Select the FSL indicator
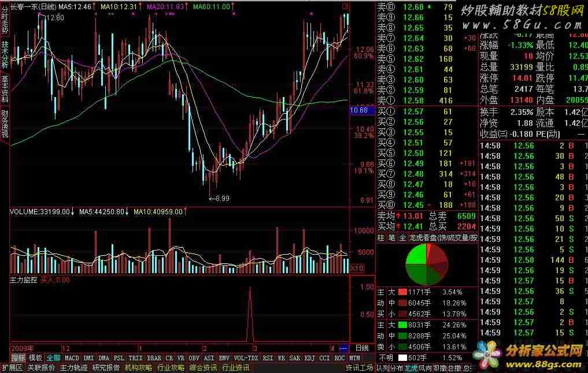This screenshot has width=588, height=373. pyautogui.click(x=119, y=358)
